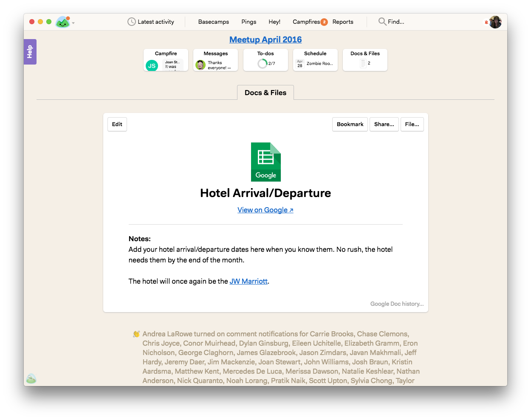The image size is (531, 420).
Task: Open the Reports menu
Action: pos(343,22)
